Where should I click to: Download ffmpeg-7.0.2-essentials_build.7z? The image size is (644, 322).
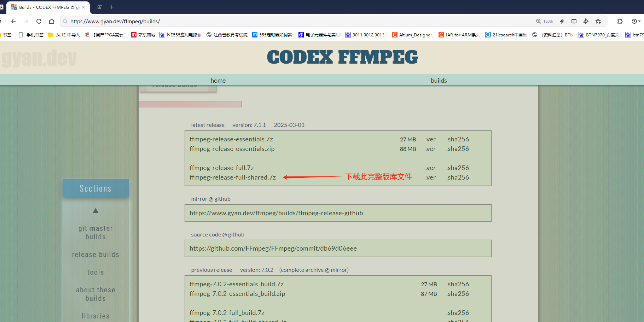(x=236, y=284)
